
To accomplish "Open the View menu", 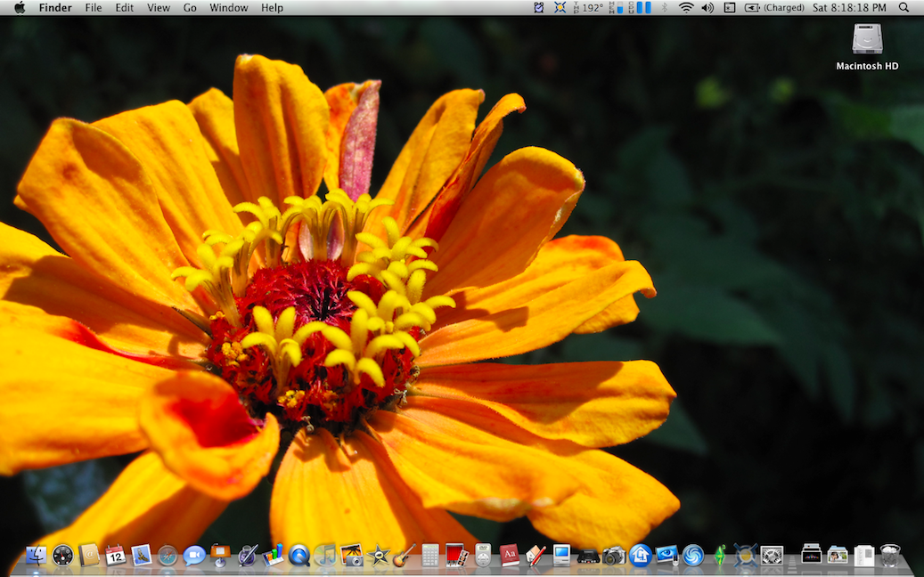I will [159, 8].
